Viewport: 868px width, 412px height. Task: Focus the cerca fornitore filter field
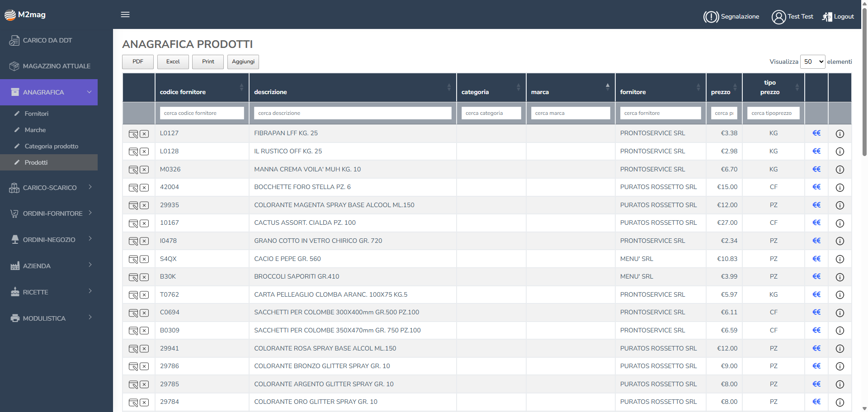(660, 113)
